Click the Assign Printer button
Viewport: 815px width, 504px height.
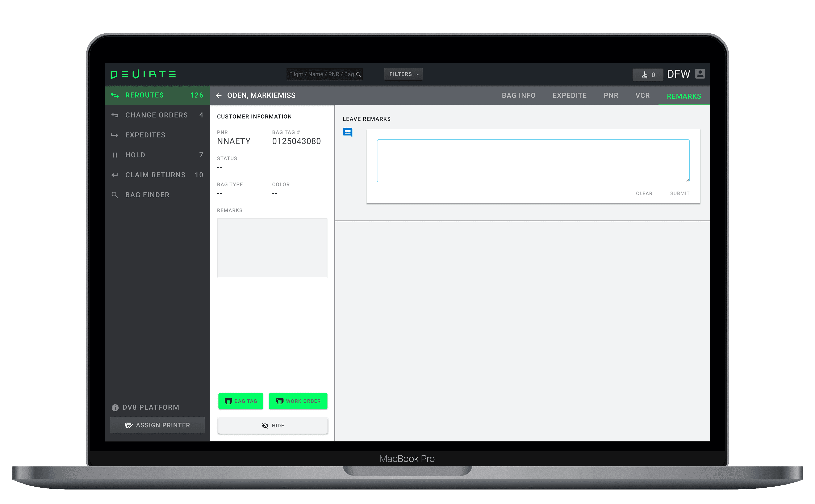[x=157, y=425]
